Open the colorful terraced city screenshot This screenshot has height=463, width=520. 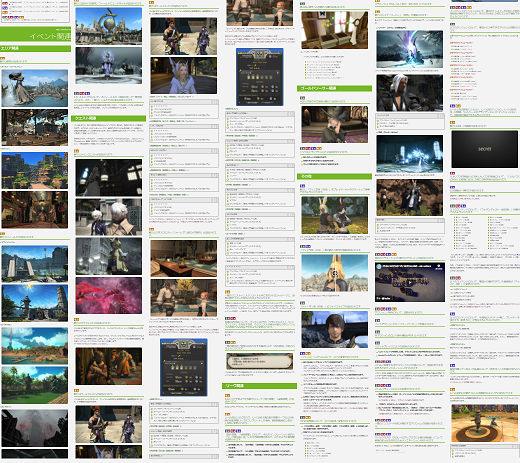35,170
